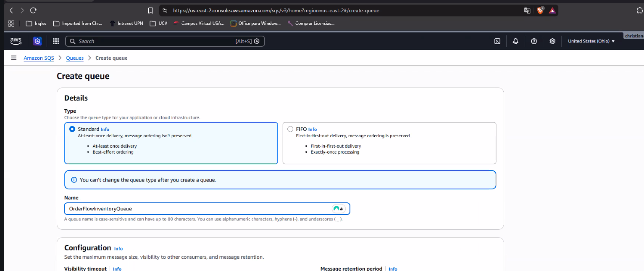
Task: Go forward in browser history
Action: (22, 11)
